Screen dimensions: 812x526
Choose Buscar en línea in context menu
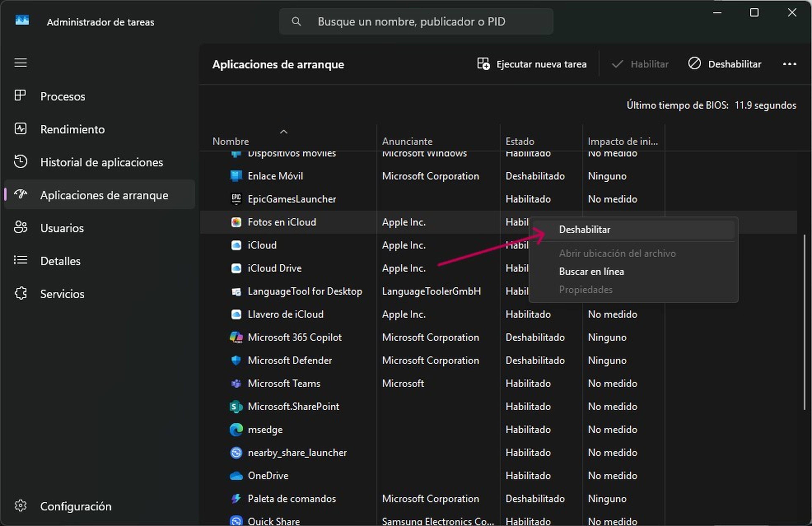tap(634, 272)
